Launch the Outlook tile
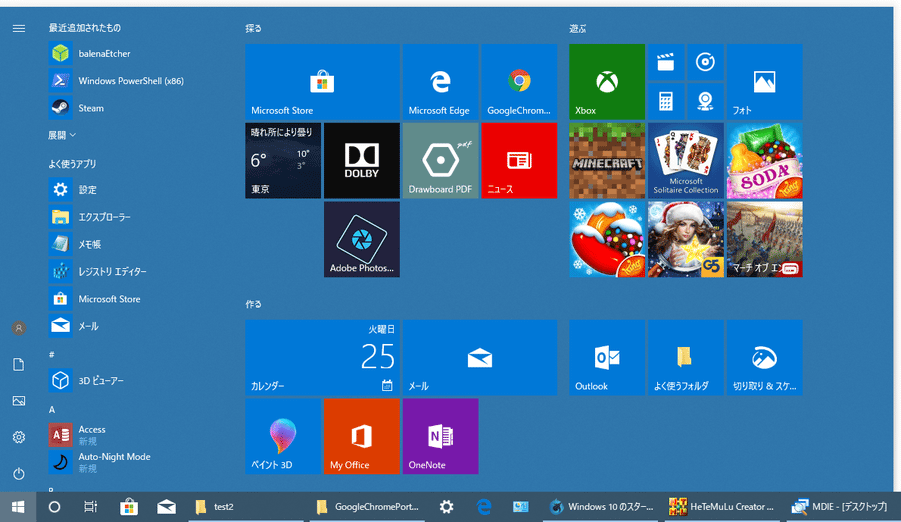 (607, 358)
